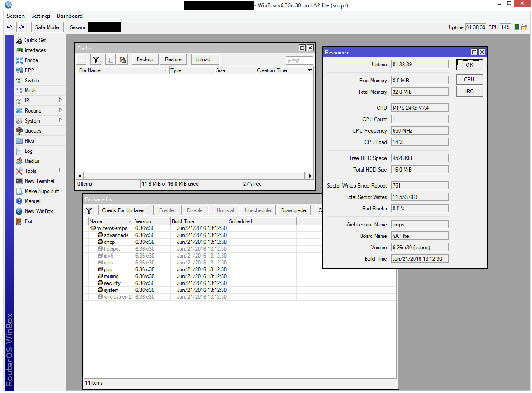The height and width of the screenshot is (393, 532).
Task: Click left scroll arrow in File List
Action: tap(80, 176)
